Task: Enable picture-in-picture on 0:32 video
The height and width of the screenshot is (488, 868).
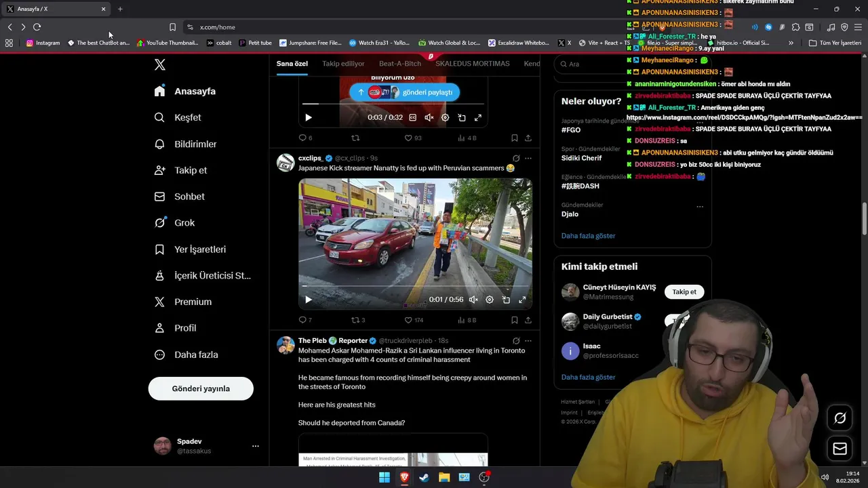Action: coord(462,117)
